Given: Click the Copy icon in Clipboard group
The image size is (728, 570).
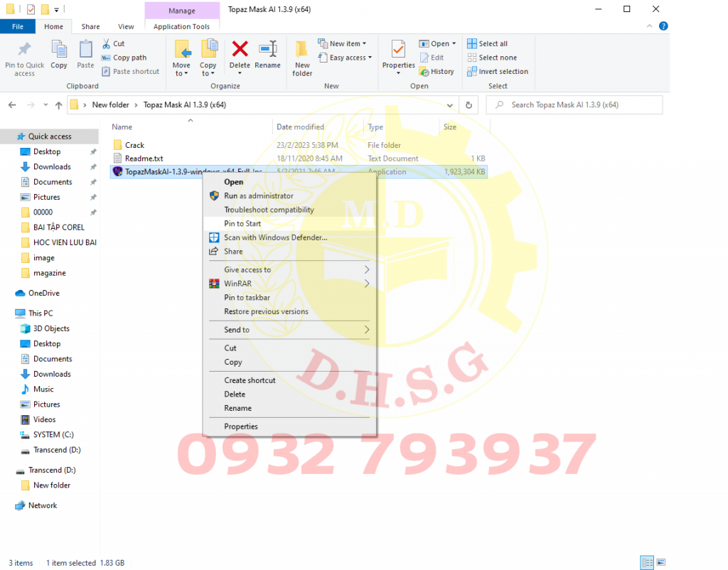Looking at the screenshot, I should [59, 49].
